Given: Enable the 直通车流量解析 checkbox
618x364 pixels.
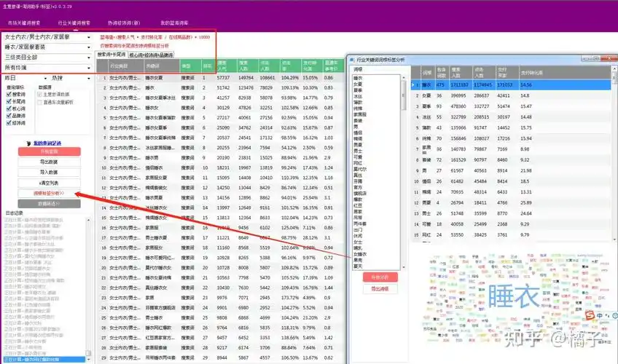Looking at the screenshot, I should coord(39,103).
